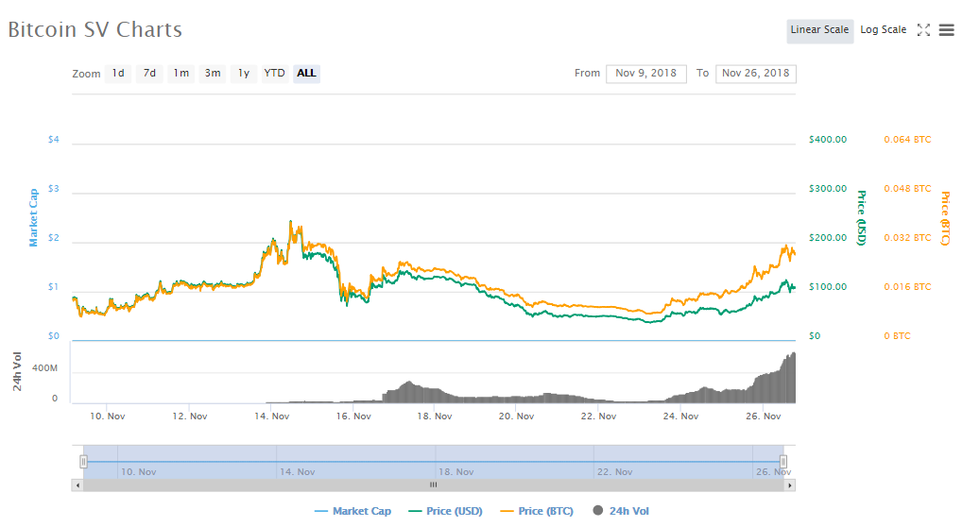
Task: Set zoom to 3m
Action: click(213, 73)
